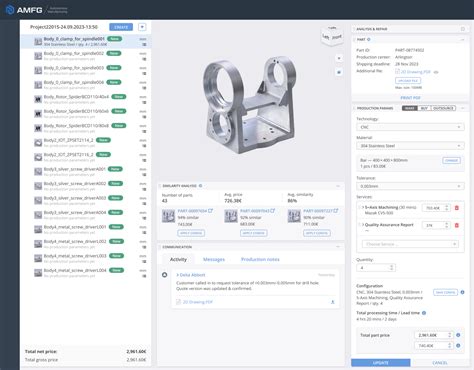Screen dimensions: 474x370
Task: Preview the 2D Drawing PDF with eye icon
Action: pyautogui.click(x=436, y=72)
